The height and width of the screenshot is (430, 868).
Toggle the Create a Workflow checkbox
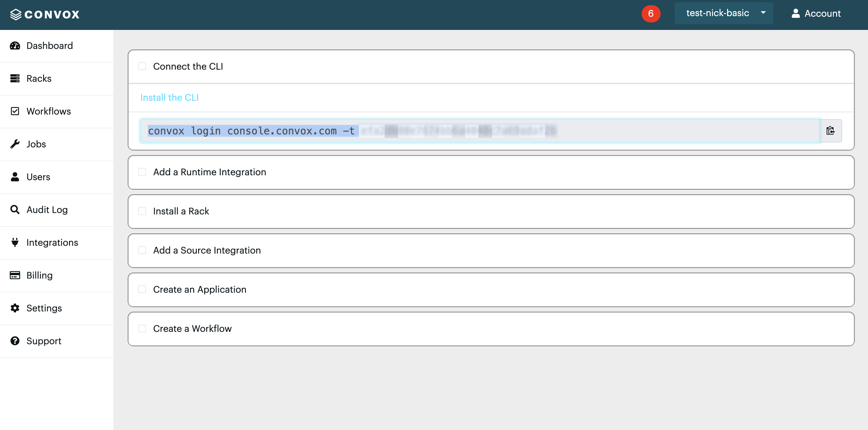pos(142,328)
